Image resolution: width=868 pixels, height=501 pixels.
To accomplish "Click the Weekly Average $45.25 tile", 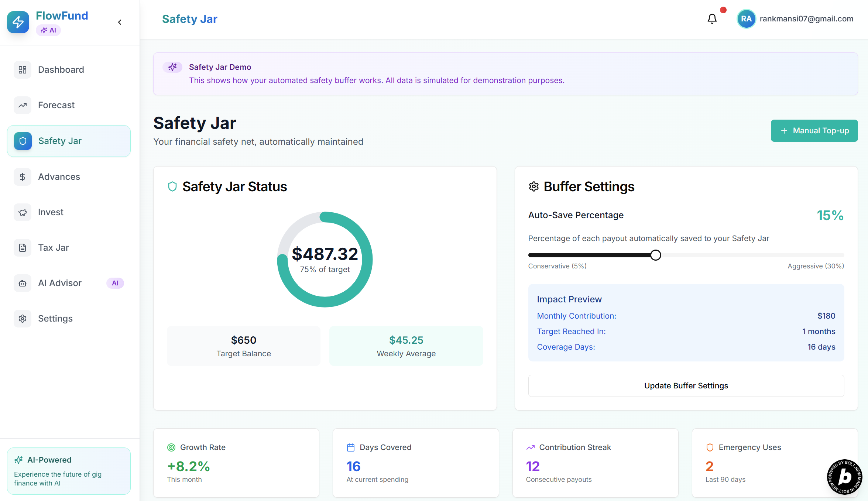I will point(406,346).
